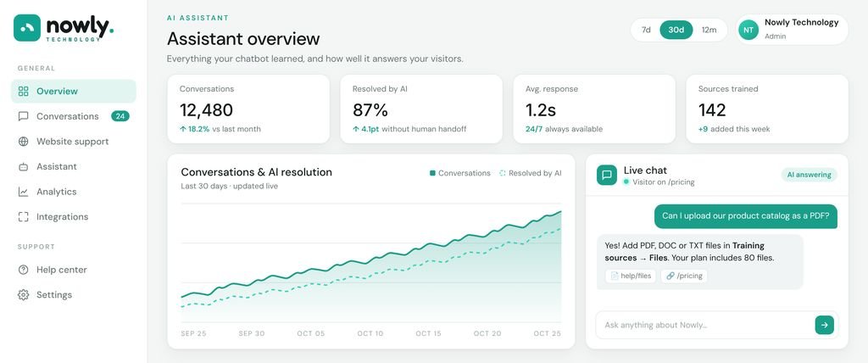
Task: Click the NT avatar circle
Action: click(x=748, y=30)
